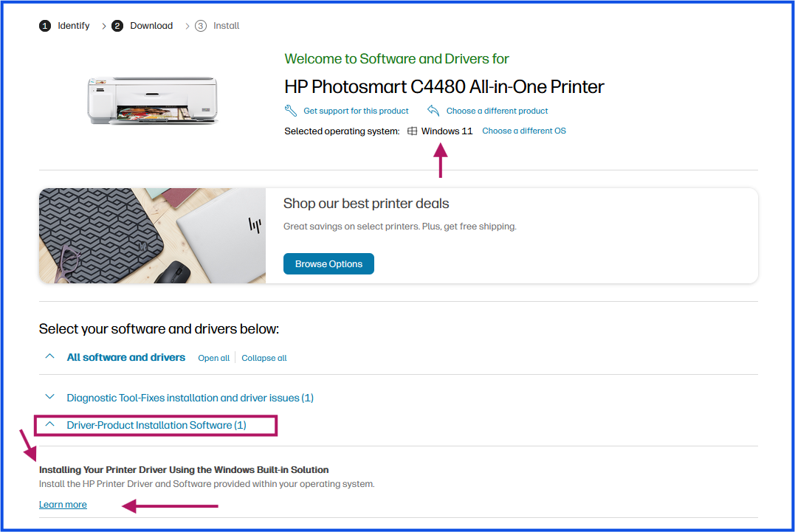Expand the Diagnostic Tool-Fixes chevron
This screenshot has height=532, width=795.
pos(49,397)
